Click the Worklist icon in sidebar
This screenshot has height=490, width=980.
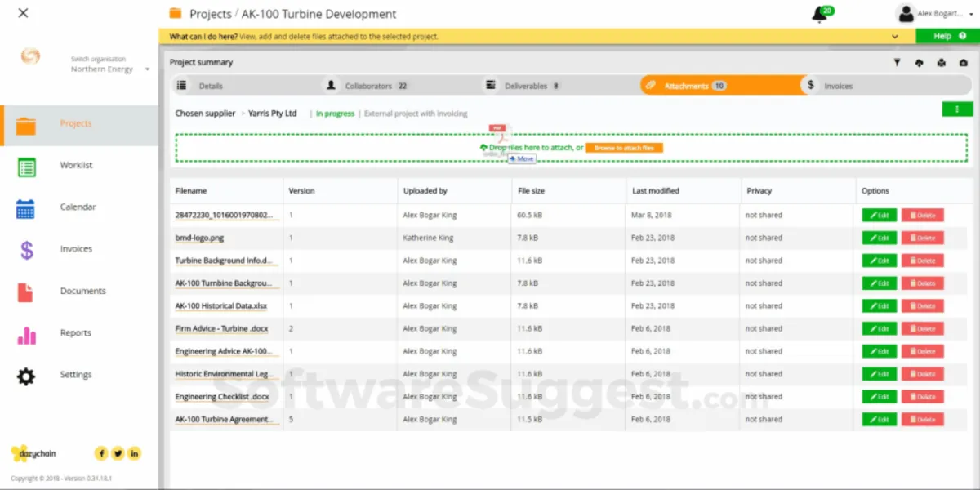(x=26, y=167)
